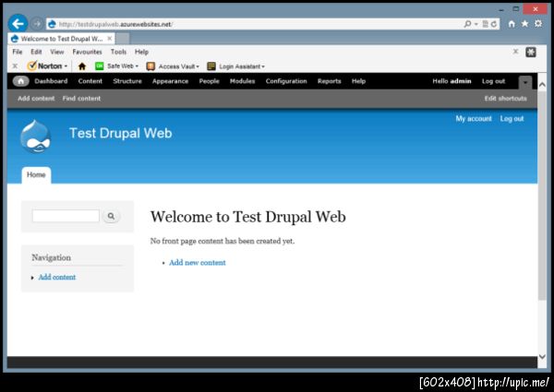
Task: Click Add content in Navigation block
Action: click(57, 277)
